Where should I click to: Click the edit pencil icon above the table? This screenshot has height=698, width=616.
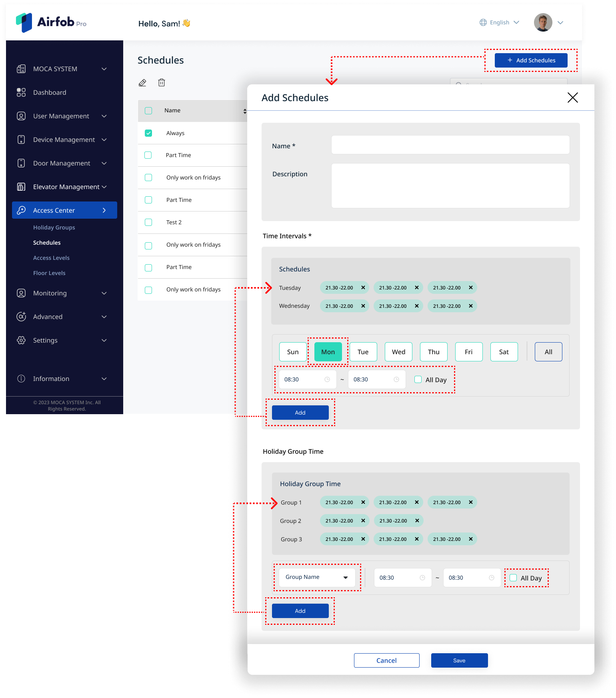pyautogui.click(x=142, y=83)
